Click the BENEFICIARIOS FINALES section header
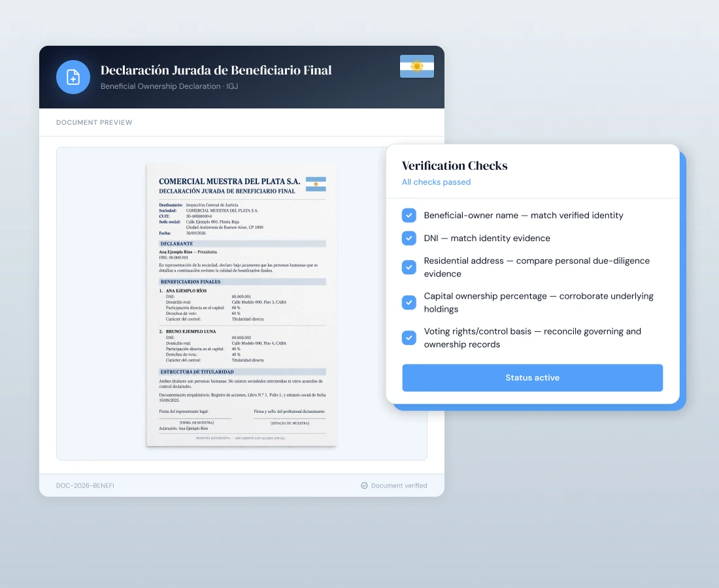The image size is (719, 588). coord(242,282)
